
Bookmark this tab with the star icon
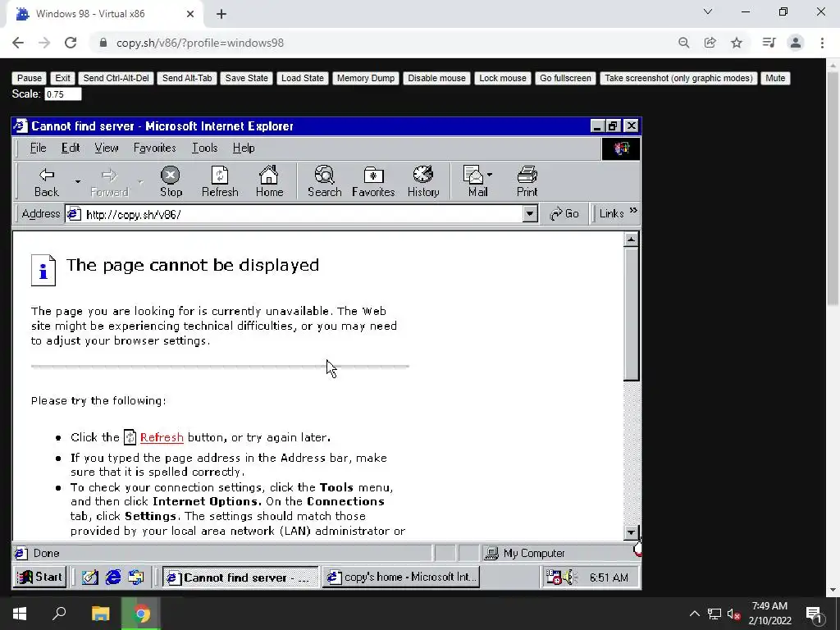click(x=737, y=43)
